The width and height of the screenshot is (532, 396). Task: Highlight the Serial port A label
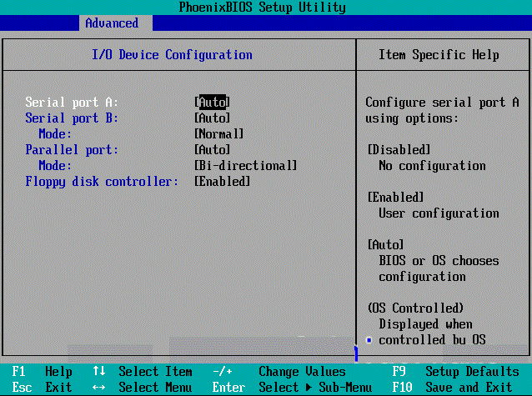tap(72, 102)
